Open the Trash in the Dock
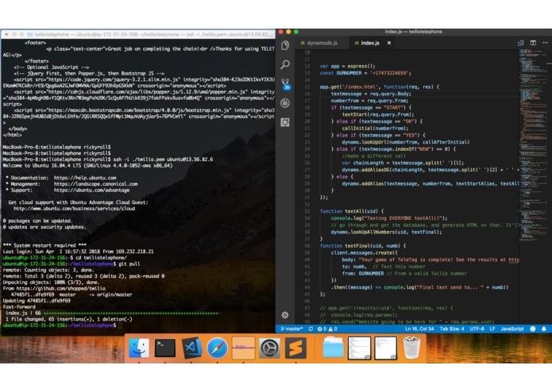The height and width of the screenshot is (392, 552). click(411, 348)
